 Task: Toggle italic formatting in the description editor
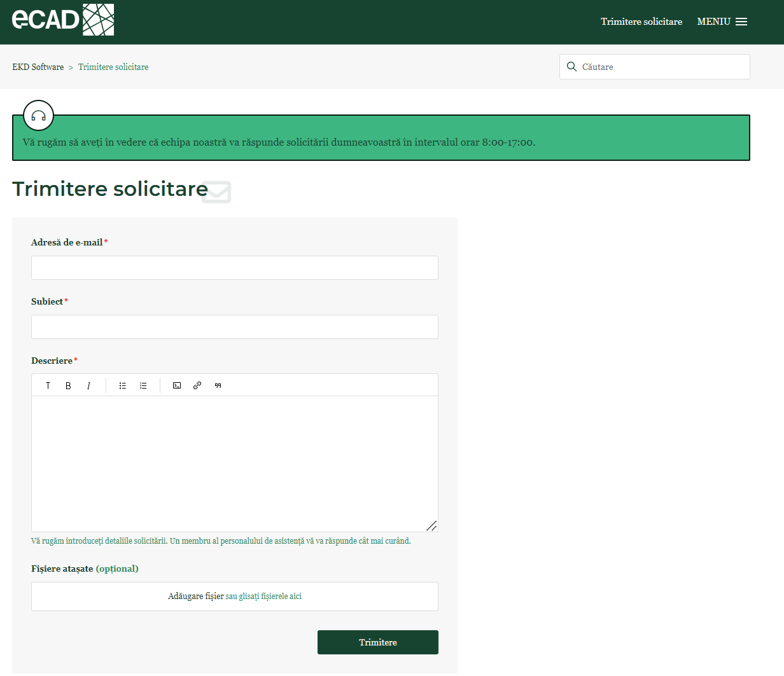[88, 385]
